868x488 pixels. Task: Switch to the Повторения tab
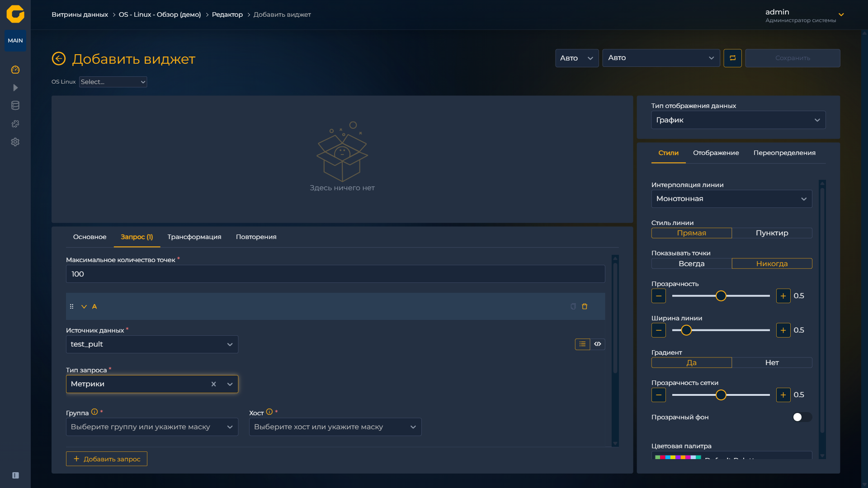coord(256,237)
